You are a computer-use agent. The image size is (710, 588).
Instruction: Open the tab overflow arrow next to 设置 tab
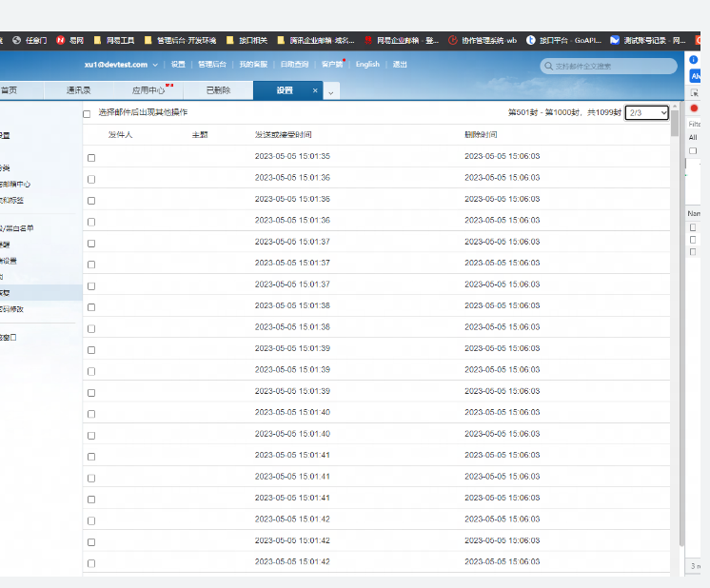[x=331, y=92]
